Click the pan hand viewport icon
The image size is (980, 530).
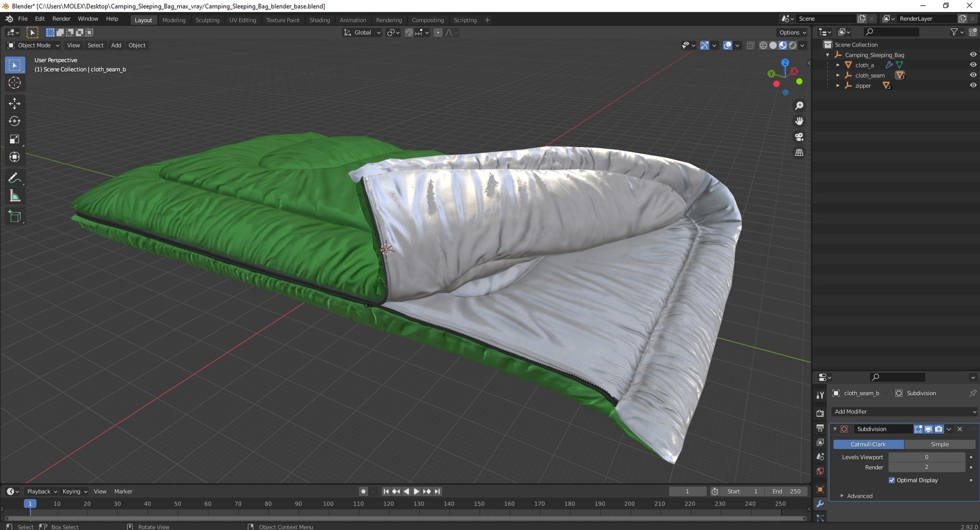pyautogui.click(x=799, y=121)
